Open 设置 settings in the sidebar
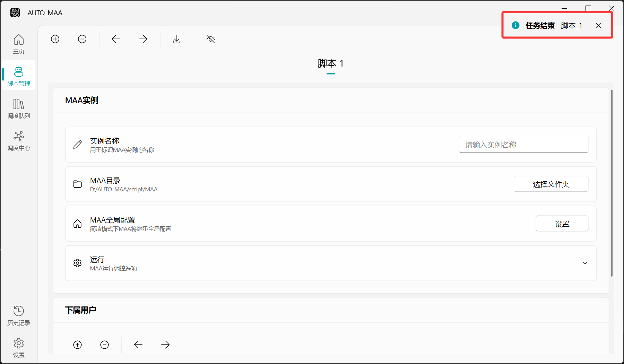624x364 pixels. (x=19, y=348)
